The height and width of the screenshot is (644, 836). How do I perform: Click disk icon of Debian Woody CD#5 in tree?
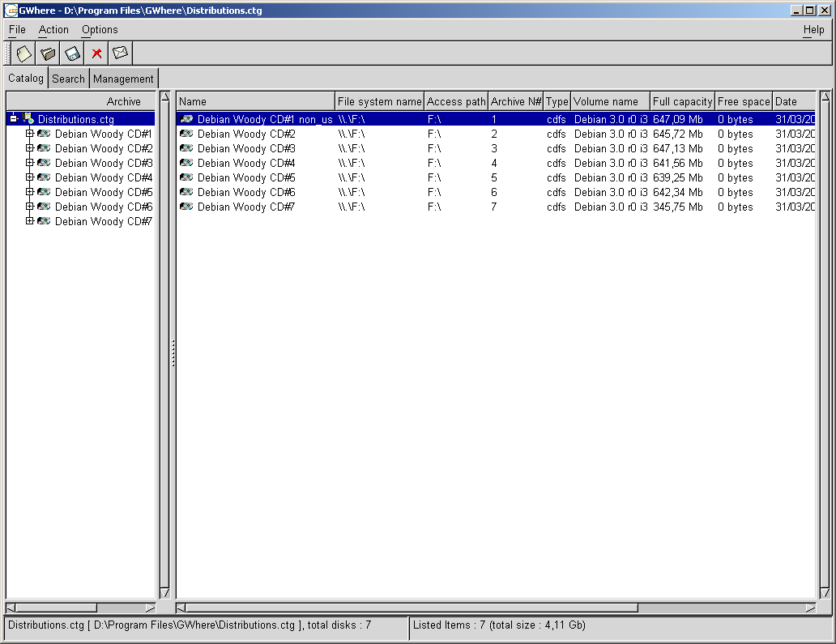[44, 192]
